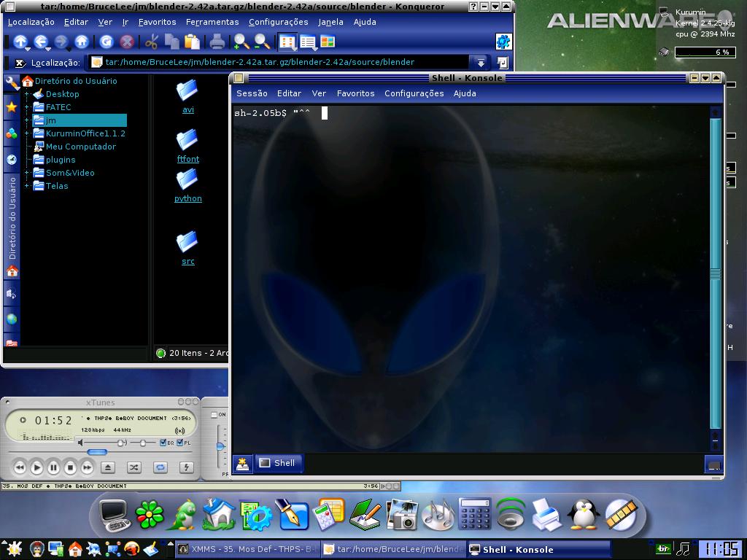Switch to list view mode in Konqueror
This screenshot has width=747, height=560.
pos(308,42)
